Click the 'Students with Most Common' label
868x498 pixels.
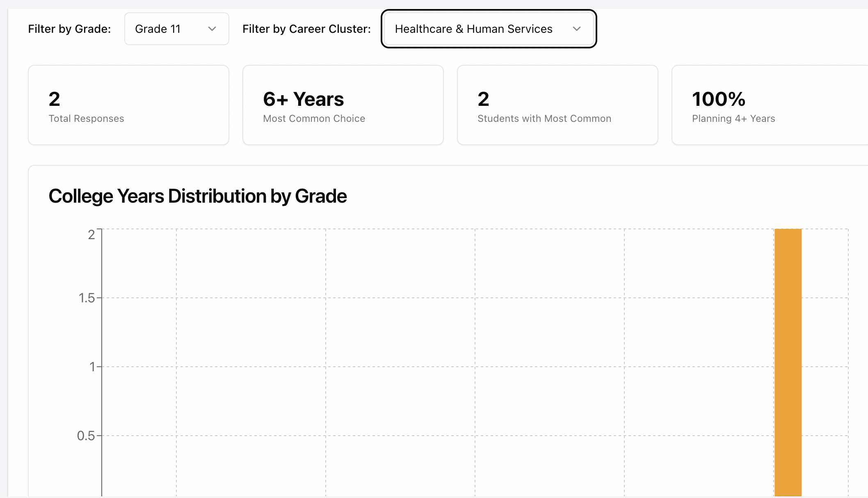pos(544,119)
